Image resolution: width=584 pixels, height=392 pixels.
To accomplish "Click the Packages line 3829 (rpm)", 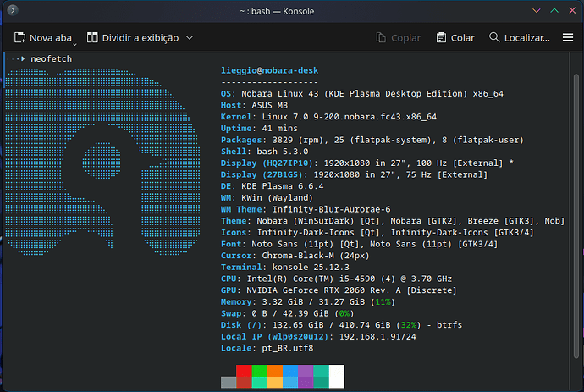I will pos(372,140).
